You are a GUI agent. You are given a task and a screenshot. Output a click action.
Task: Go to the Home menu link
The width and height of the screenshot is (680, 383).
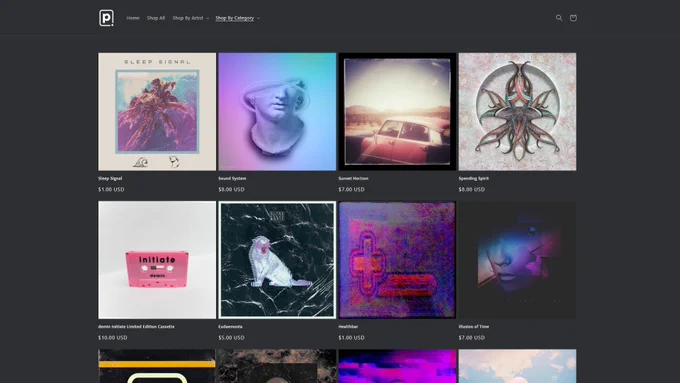tap(133, 18)
